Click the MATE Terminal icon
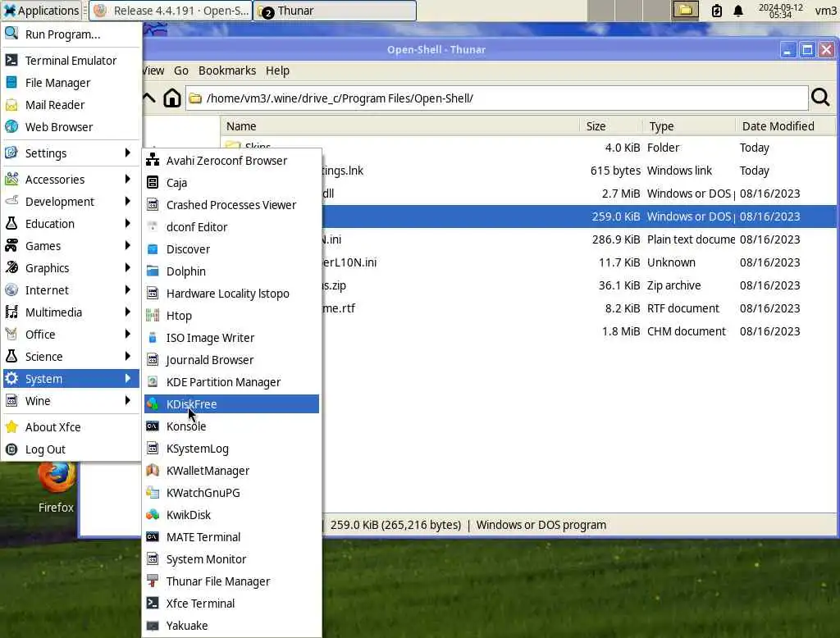 (x=153, y=536)
